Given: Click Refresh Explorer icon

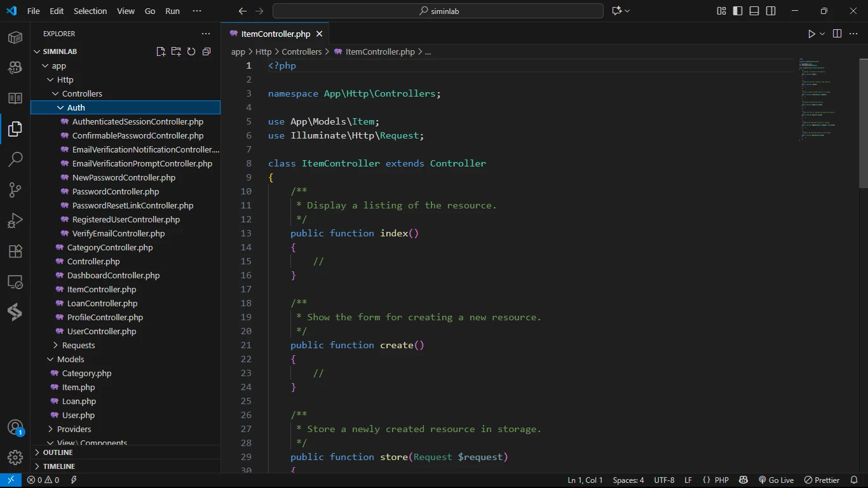Looking at the screenshot, I should click(x=191, y=51).
